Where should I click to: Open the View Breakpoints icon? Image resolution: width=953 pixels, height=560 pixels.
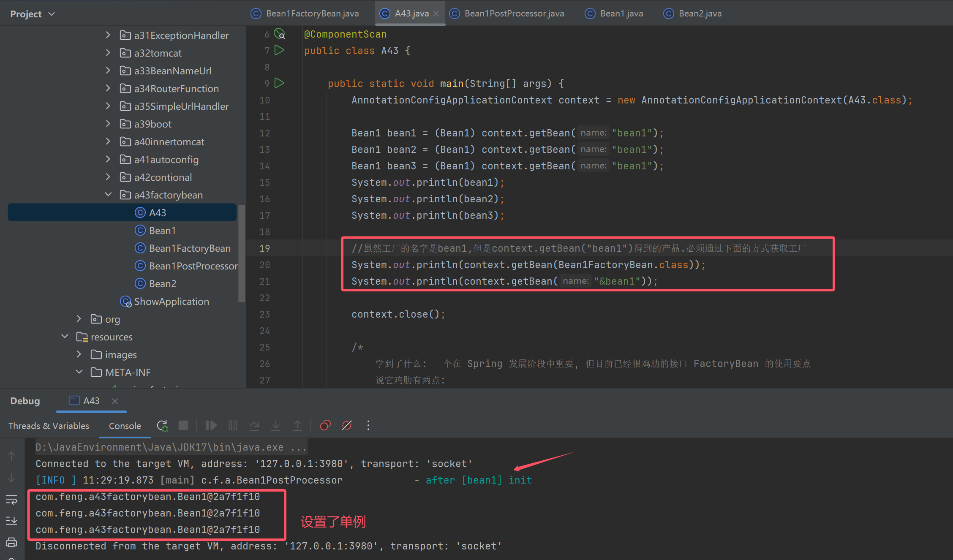(x=325, y=425)
